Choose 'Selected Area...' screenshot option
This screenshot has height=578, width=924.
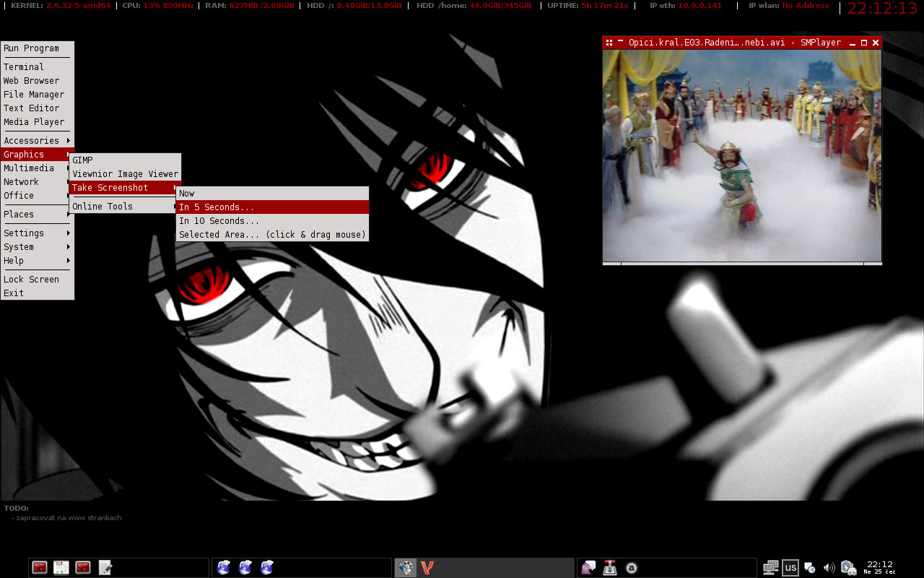(272, 235)
